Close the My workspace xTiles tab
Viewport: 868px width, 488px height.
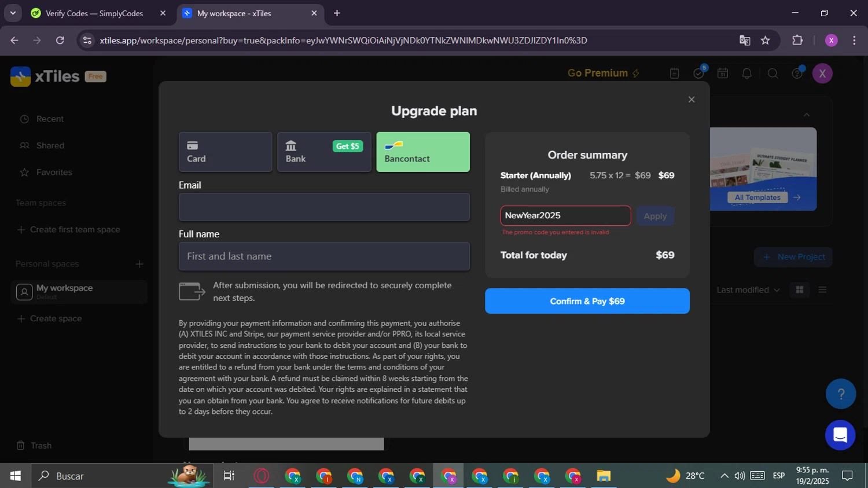pyautogui.click(x=314, y=13)
